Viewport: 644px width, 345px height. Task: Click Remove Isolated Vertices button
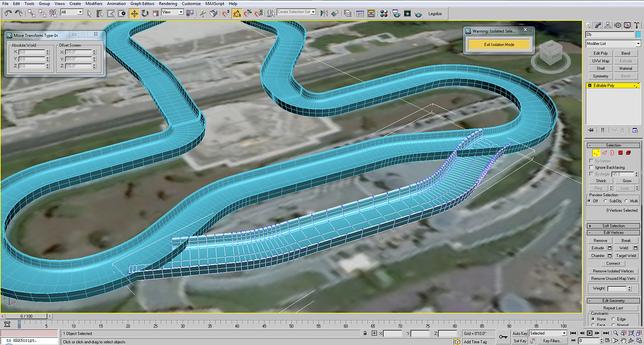613,271
